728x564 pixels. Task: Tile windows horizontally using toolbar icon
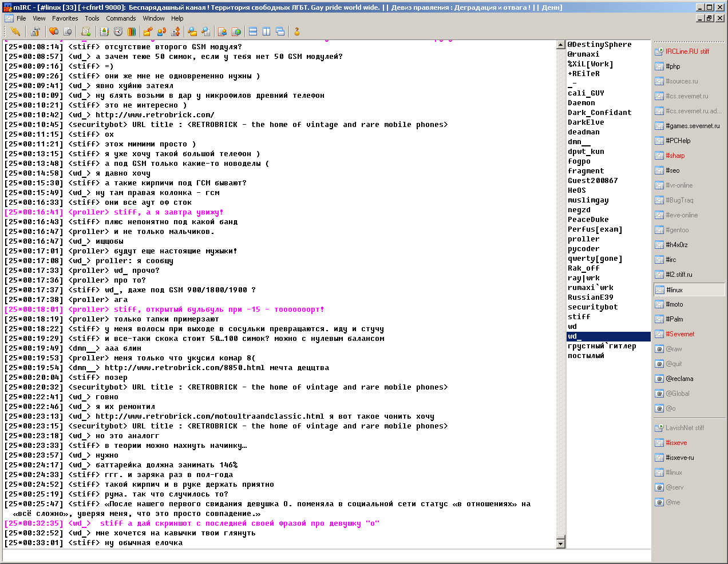tap(253, 31)
